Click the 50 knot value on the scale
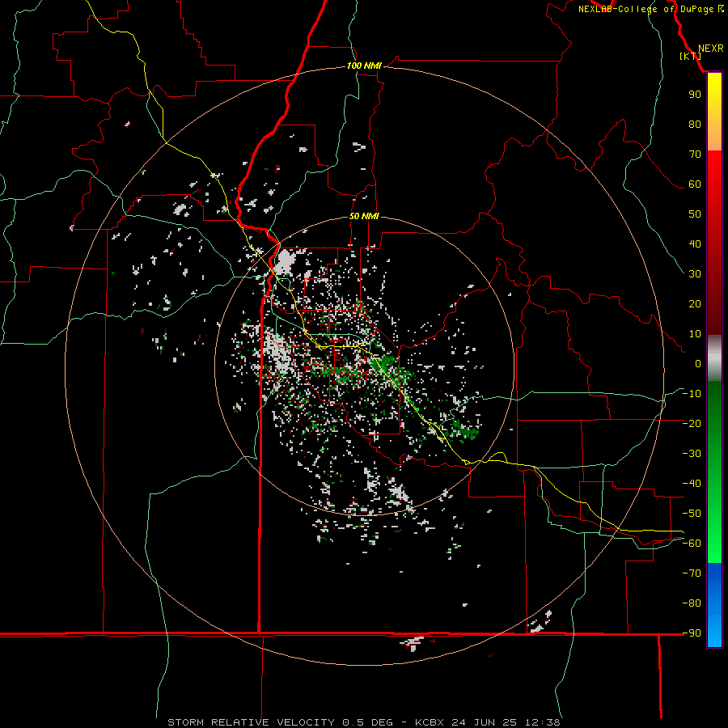The image size is (728, 728). 695,214
